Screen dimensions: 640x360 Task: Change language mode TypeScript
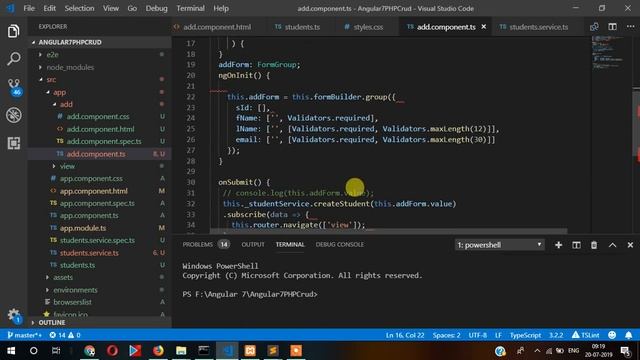[525, 335]
